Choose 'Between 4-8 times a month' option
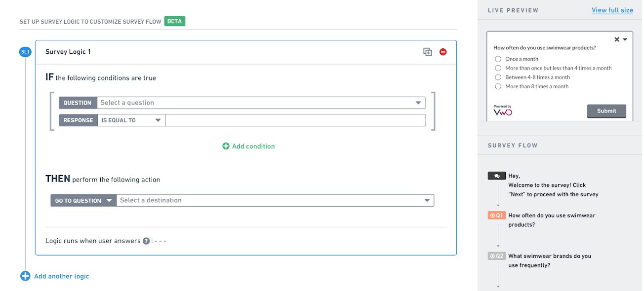Screen dimensions: 644x291 point(498,77)
